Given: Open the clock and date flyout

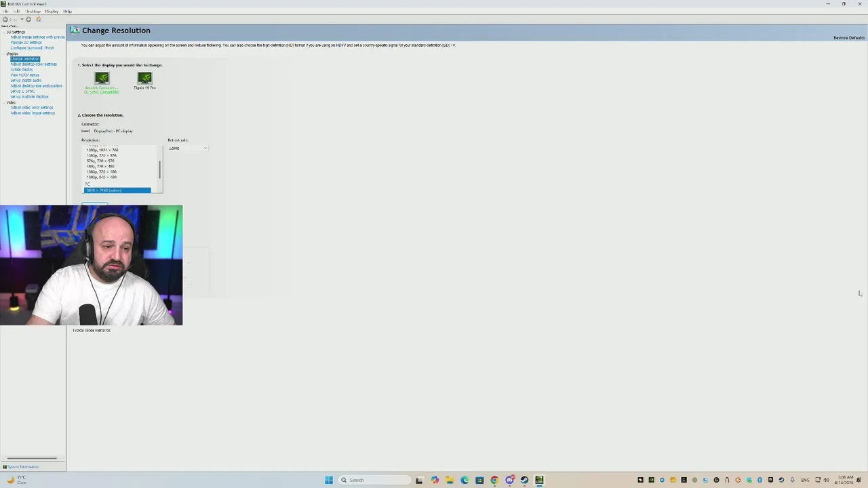Looking at the screenshot, I should (845, 480).
